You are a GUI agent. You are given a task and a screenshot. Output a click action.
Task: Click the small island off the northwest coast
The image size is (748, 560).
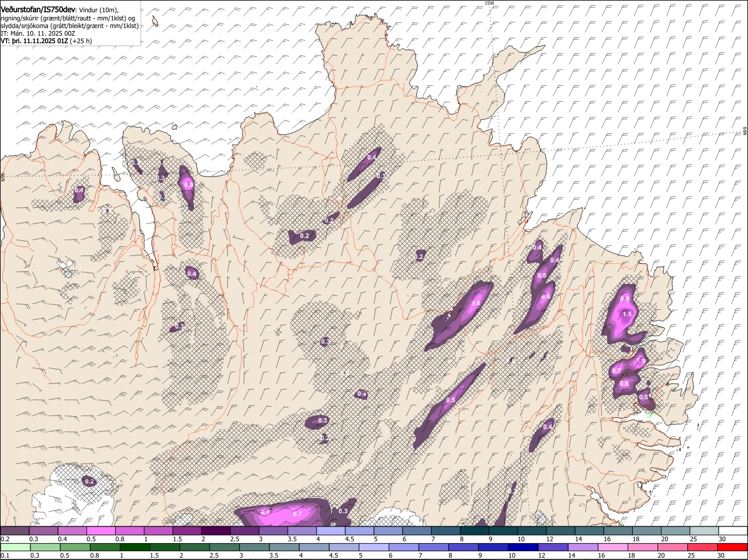155,21
